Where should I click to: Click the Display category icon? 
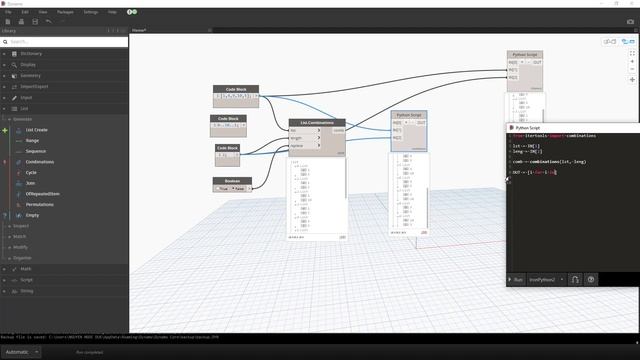(14, 65)
